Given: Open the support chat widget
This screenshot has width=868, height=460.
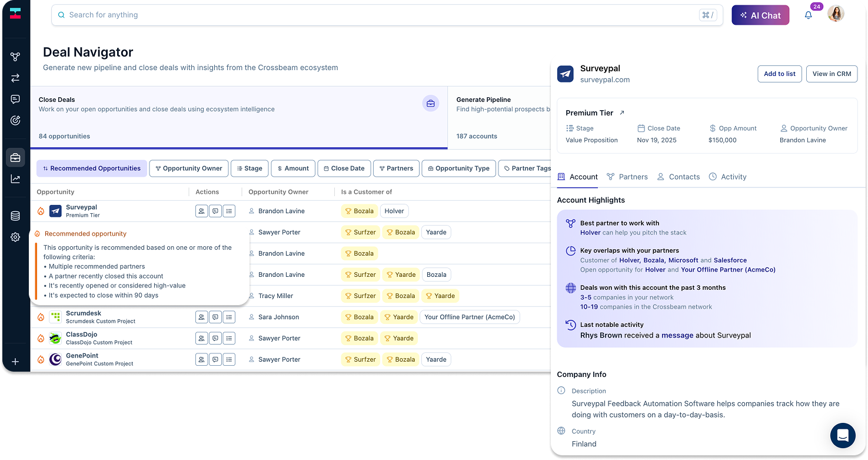Looking at the screenshot, I should click(x=843, y=436).
